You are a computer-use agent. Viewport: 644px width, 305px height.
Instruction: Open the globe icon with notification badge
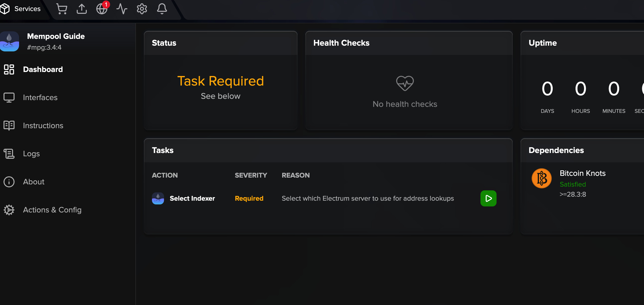click(x=102, y=9)
